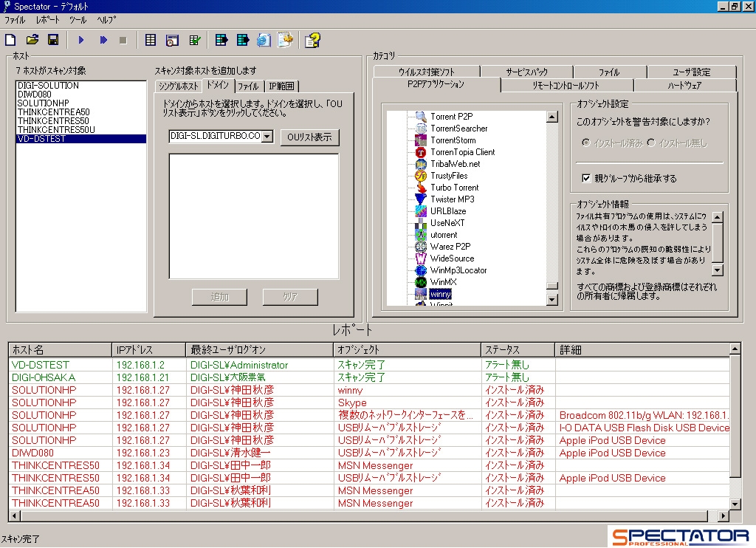
Task: Save profile with the floppy disk icon
Action: 53,40
